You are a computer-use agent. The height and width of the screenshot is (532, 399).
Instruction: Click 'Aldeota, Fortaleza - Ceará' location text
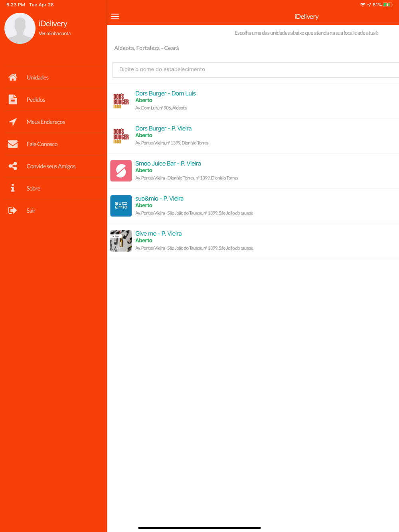tap(146, 48)
